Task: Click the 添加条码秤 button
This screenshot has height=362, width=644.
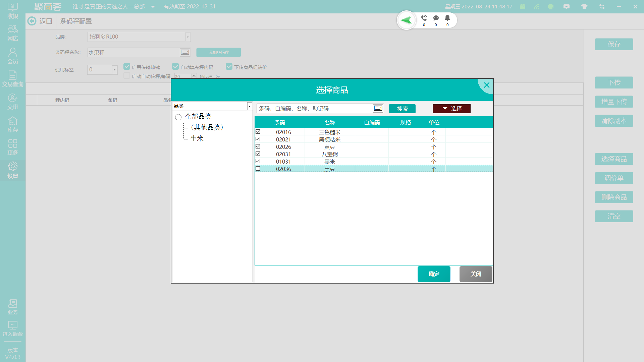Action: [218, 52]
